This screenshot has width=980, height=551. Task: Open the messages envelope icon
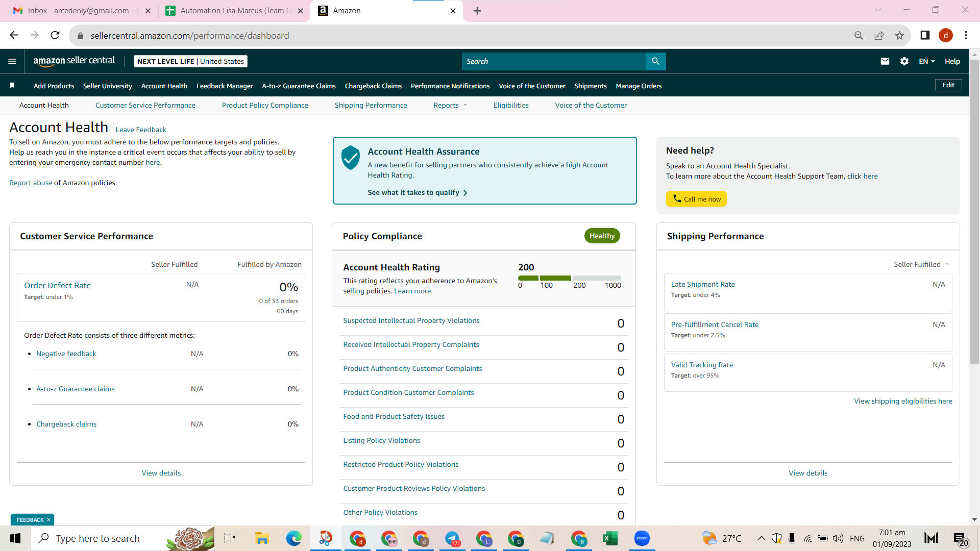click(x=885, y=61)
